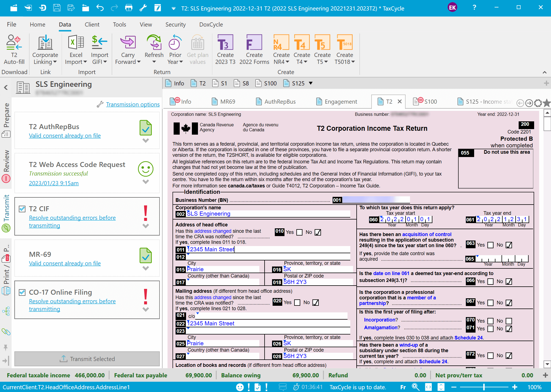Click the Fr language status icon

[403, 387]
